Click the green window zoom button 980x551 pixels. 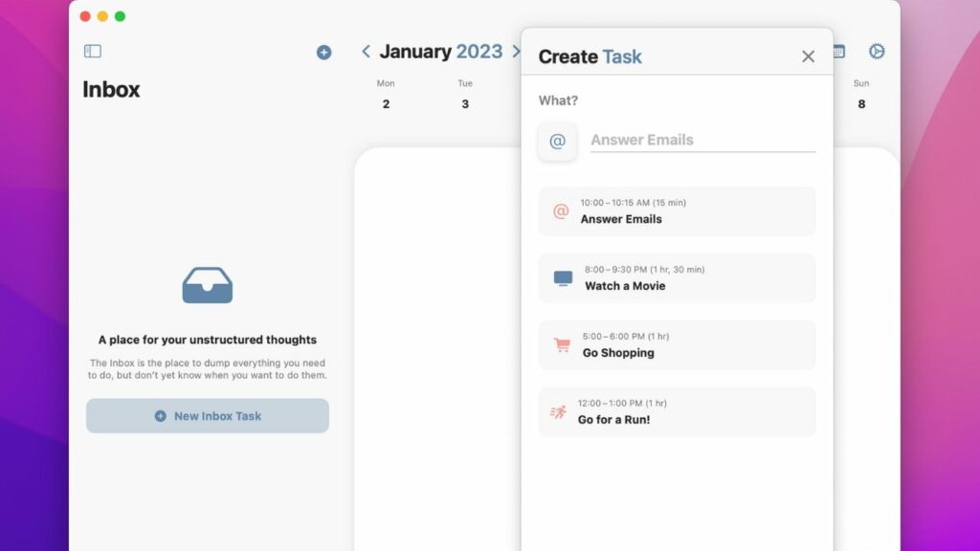click(x=120, y=16)
